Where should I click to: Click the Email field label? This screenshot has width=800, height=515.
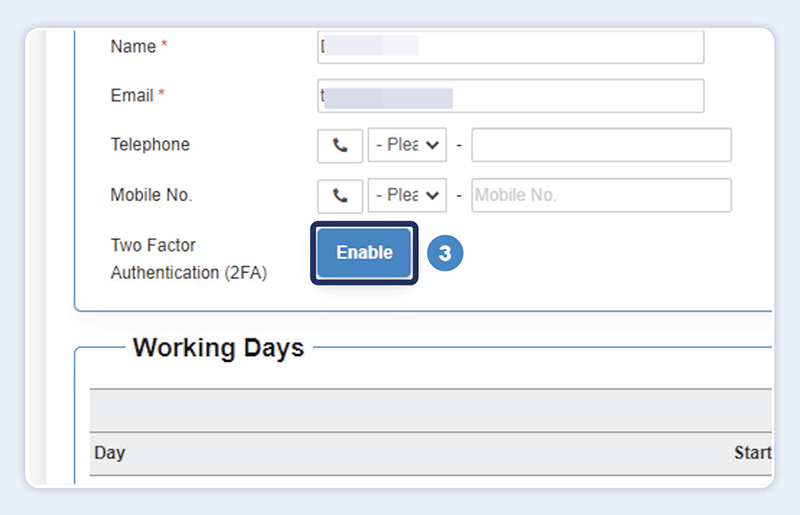pyautogui.click(x=132, y=96)
